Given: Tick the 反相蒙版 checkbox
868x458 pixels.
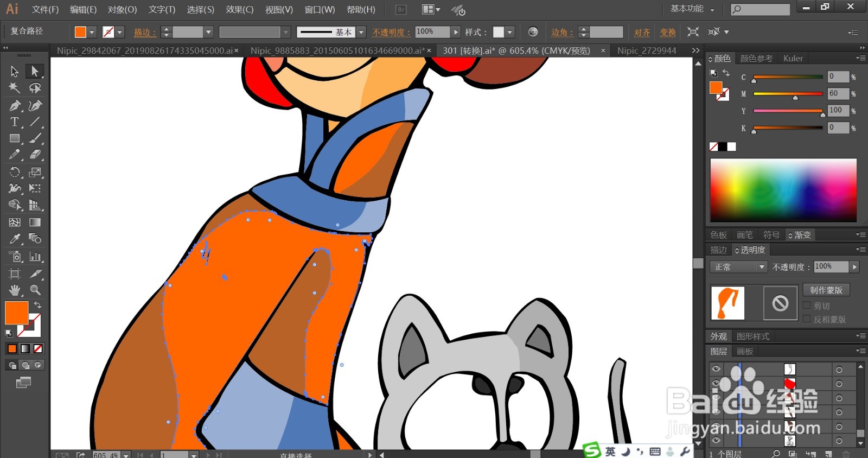Looking at the screenshot, I should click(807, 319).
